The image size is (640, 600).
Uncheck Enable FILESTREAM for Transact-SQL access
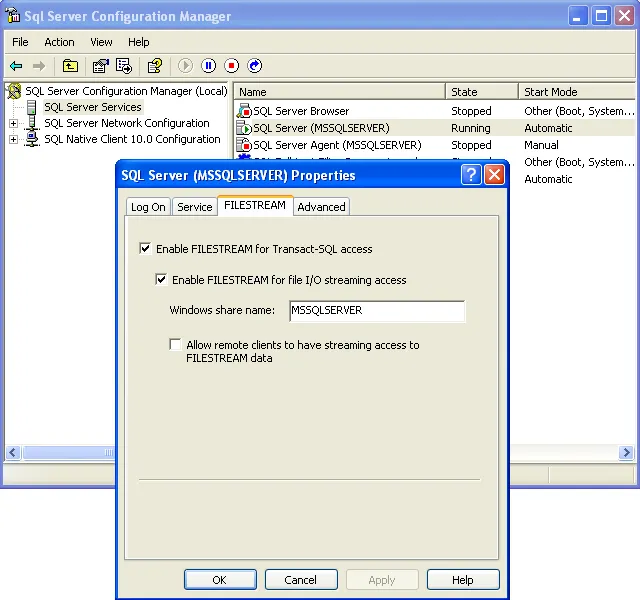[x=145, y=249]
